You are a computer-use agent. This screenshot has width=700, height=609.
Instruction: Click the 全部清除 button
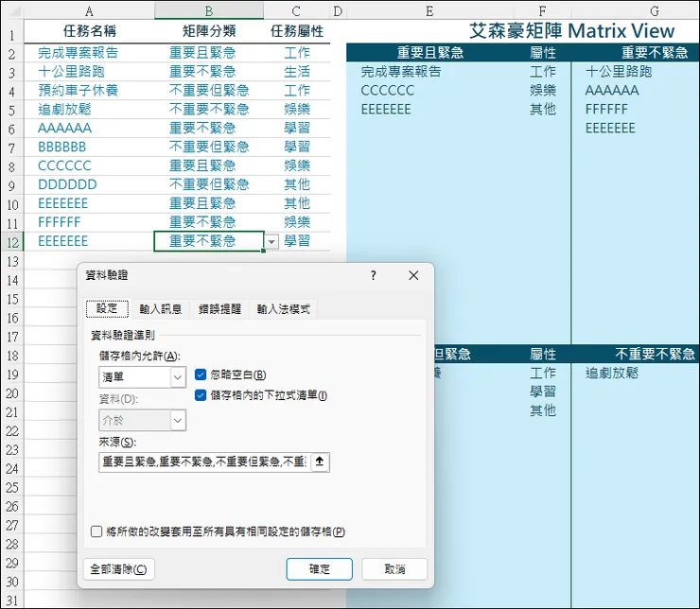pos(119,569)
